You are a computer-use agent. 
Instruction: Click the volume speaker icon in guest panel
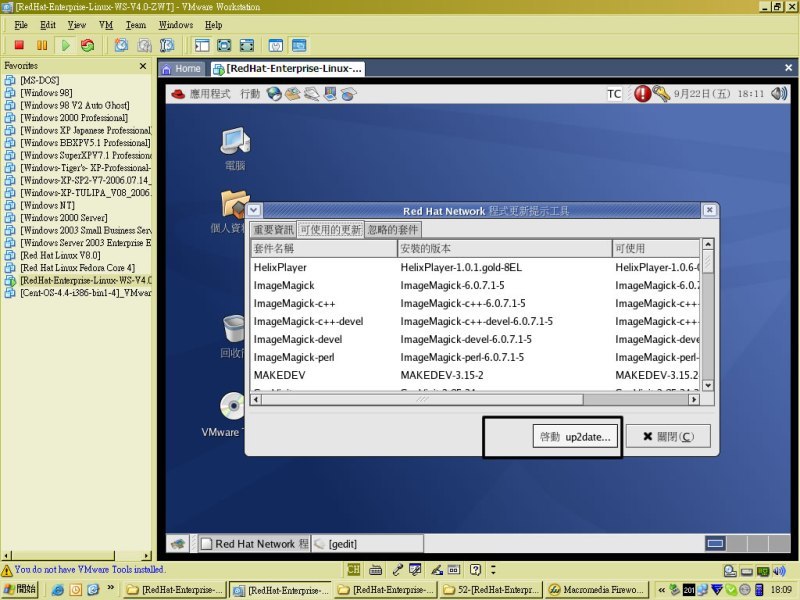click(x=779, y=93)
